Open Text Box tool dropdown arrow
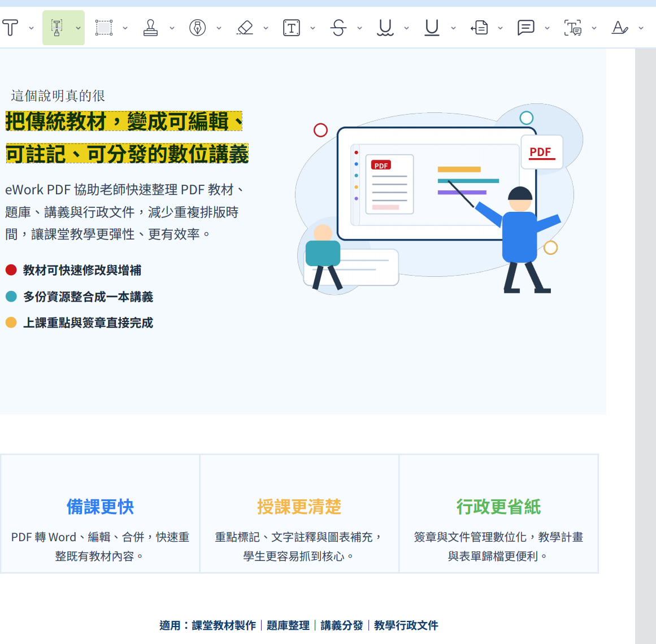Screen dimensions: 656x644 click(312, 28)
